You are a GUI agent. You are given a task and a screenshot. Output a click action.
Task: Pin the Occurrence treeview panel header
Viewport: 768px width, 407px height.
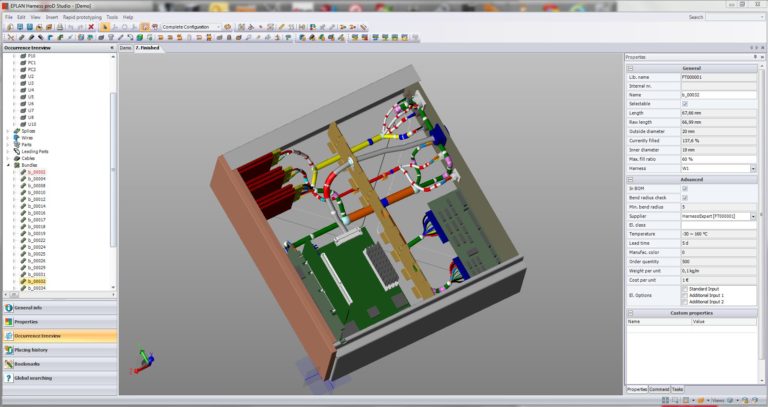[x=112, y=48]
